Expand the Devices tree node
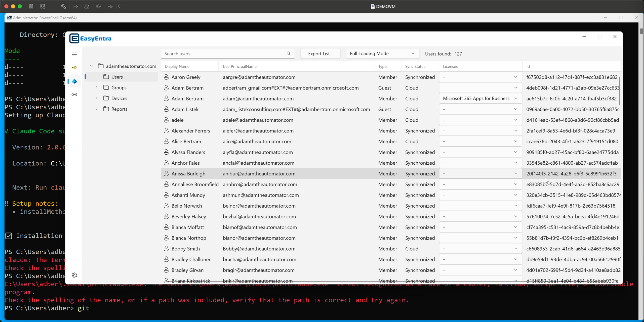Image resolution: width=644 pixels, height=322 pixels. (97, 98)
